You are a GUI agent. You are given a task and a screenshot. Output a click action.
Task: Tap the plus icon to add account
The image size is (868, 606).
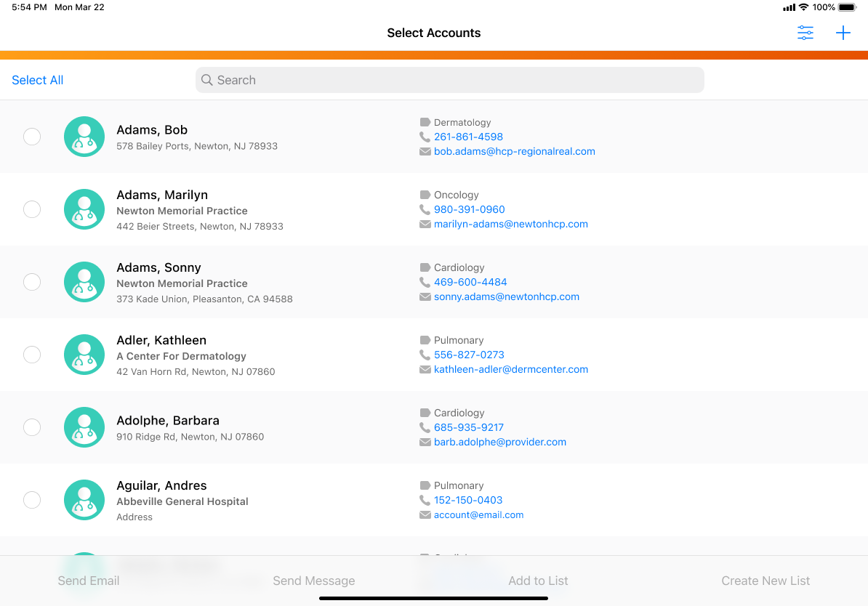coord(843,33)
